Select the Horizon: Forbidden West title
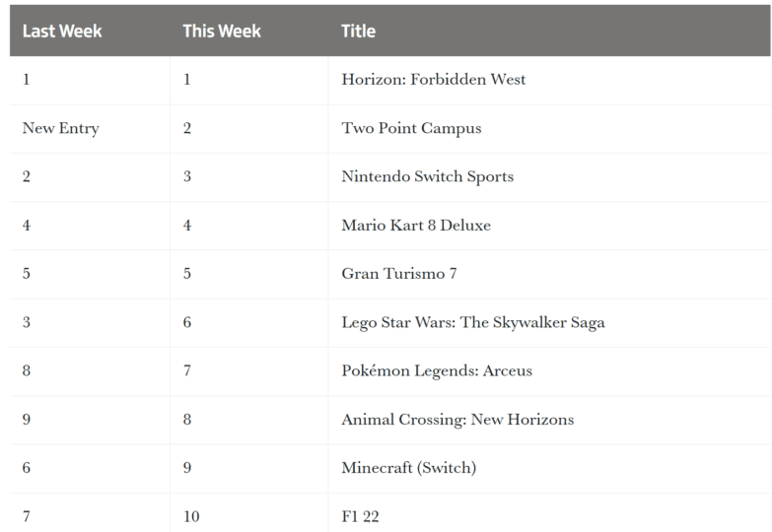 [434, 79]
